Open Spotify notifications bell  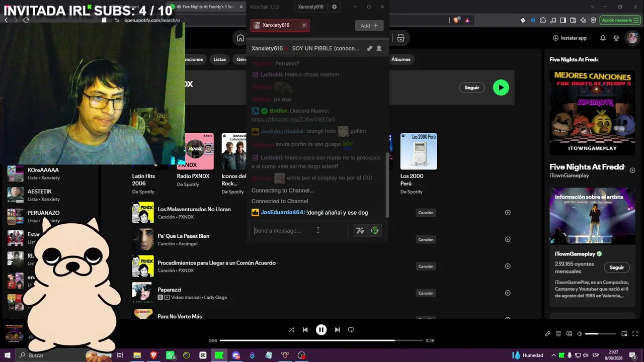click(x=603, y=38)
